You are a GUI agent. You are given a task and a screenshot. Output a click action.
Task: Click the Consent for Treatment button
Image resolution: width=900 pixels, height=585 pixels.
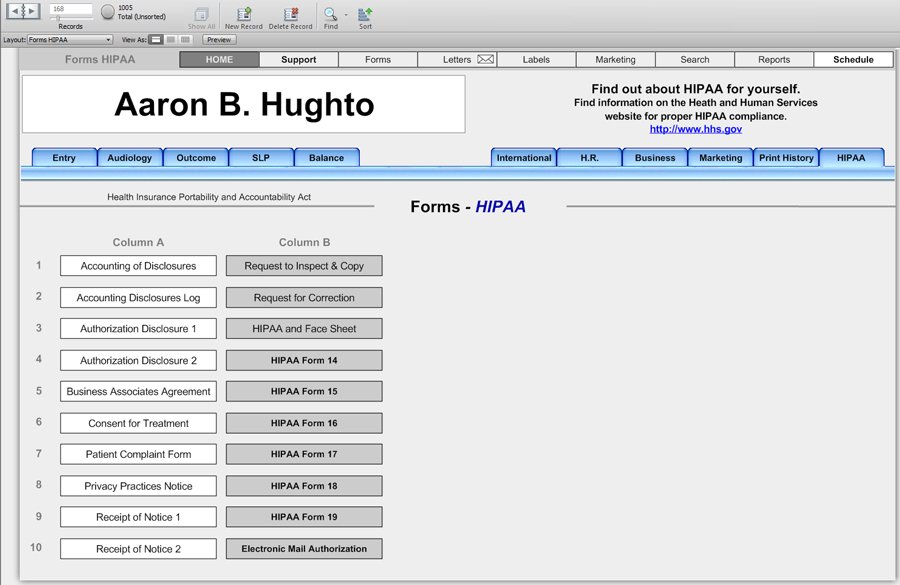[138, 423]
